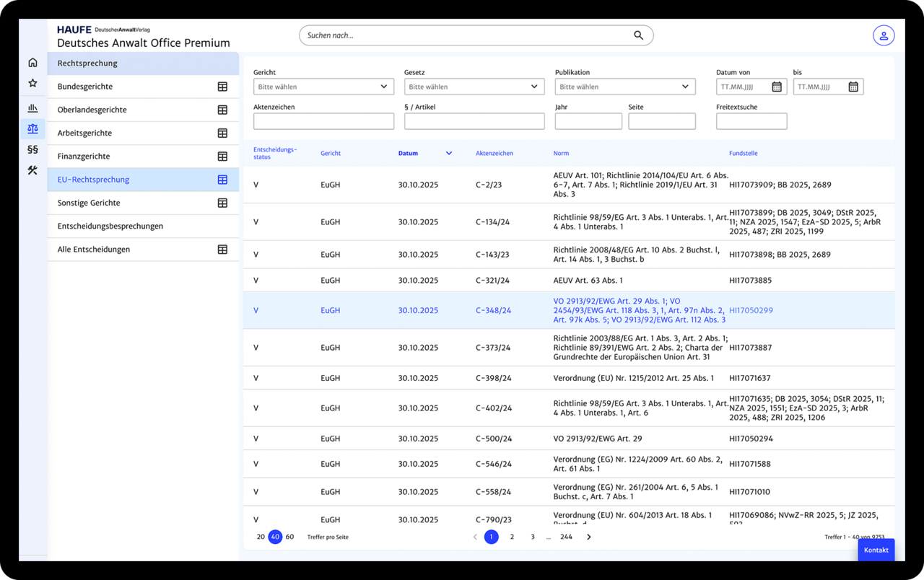Go to next results page arrow
This screenshot has height=580, width=924.
(589, 537)
